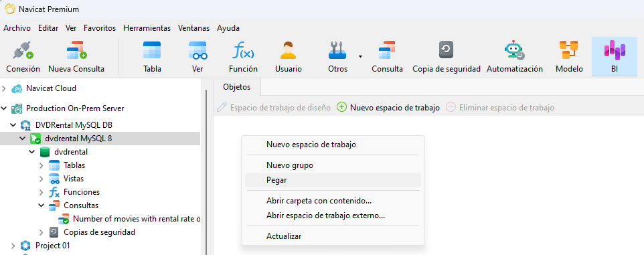
Task: Open the Consulta toolbar icon
Action: tap(387, 50)
